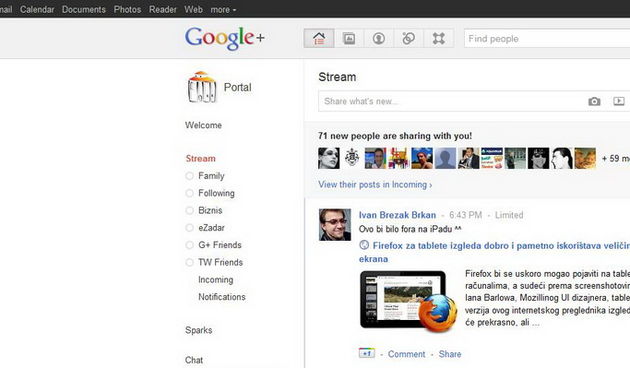Open Ivan Brezak Brkan's avatar photo

(x=335, y=225)
